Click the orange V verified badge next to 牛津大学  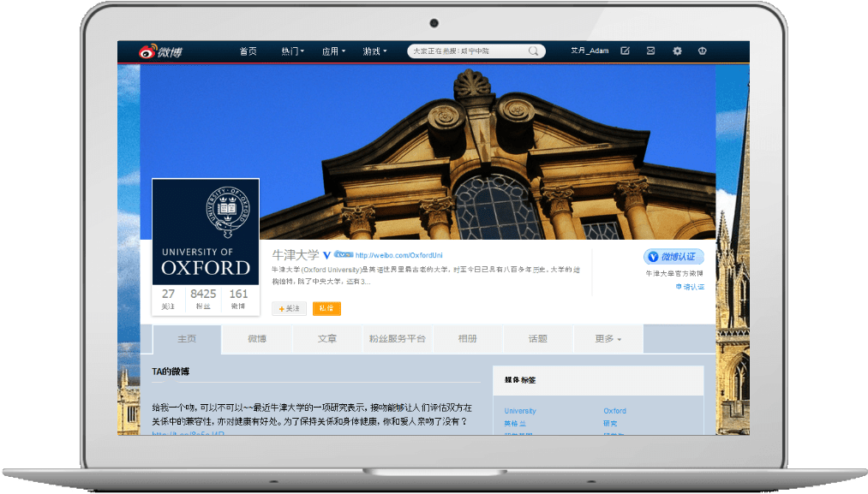pyautogui.click(x=326, y=254)
